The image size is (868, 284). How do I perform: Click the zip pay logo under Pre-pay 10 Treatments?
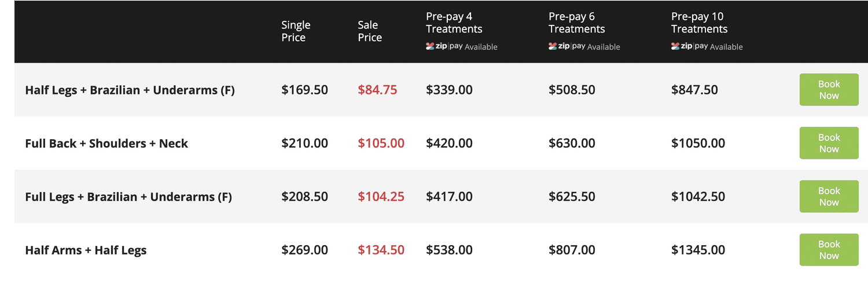tap(690, 46)
